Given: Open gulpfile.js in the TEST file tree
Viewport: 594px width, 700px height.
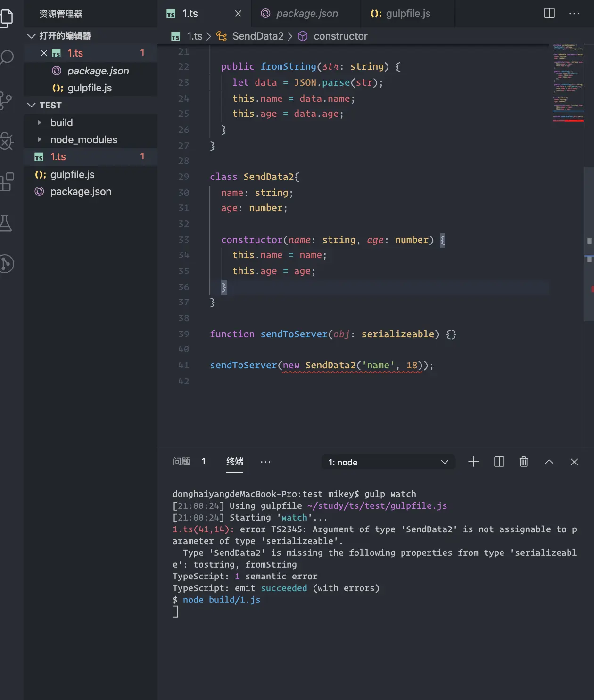Looking at the screenshot, I should coord(91,174).
